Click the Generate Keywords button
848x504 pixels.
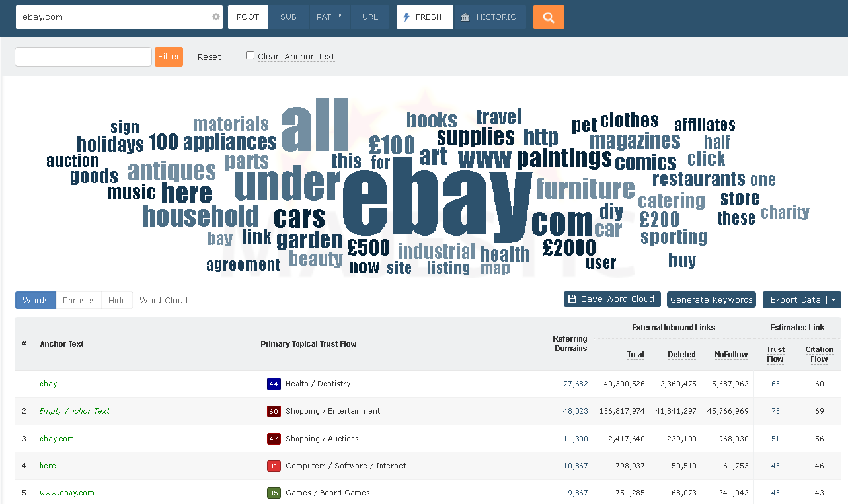point(711,299)
